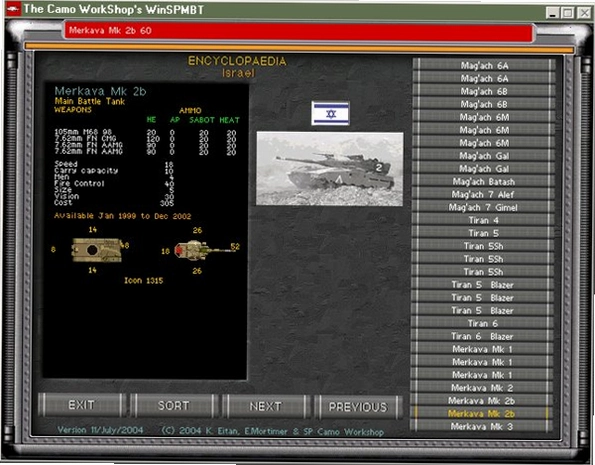Click the Merkava Mk 2b unit title
595x465 pixels.
100,91
